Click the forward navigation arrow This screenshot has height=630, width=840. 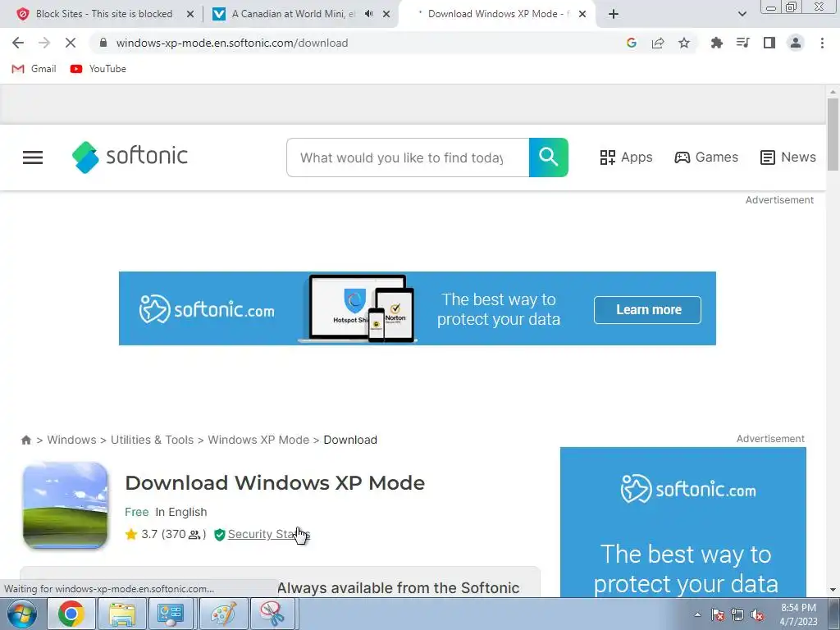point(44,43)
